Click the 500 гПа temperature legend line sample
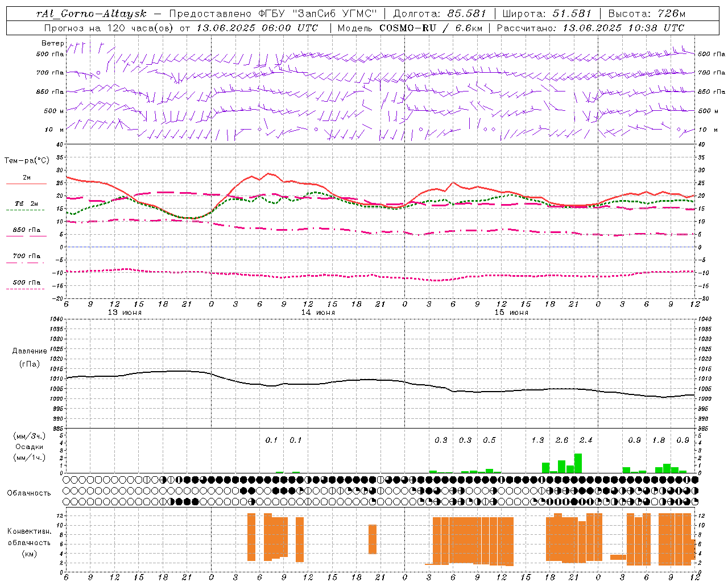This screenshot has width=728, height=582. (x=26, y=289)
